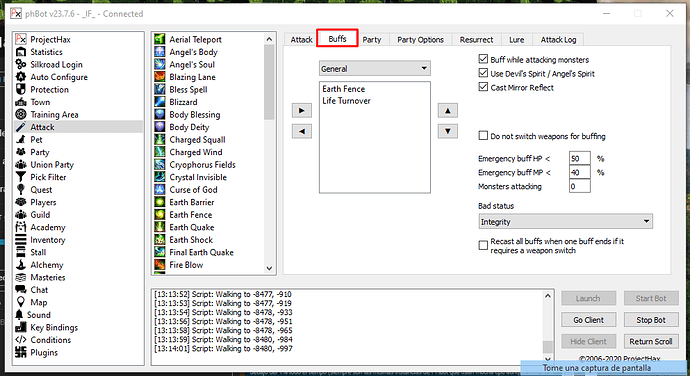Select Aerial Teleport skill icon
The height and width of the screenshot is (376, 690).
click(160, 39)
